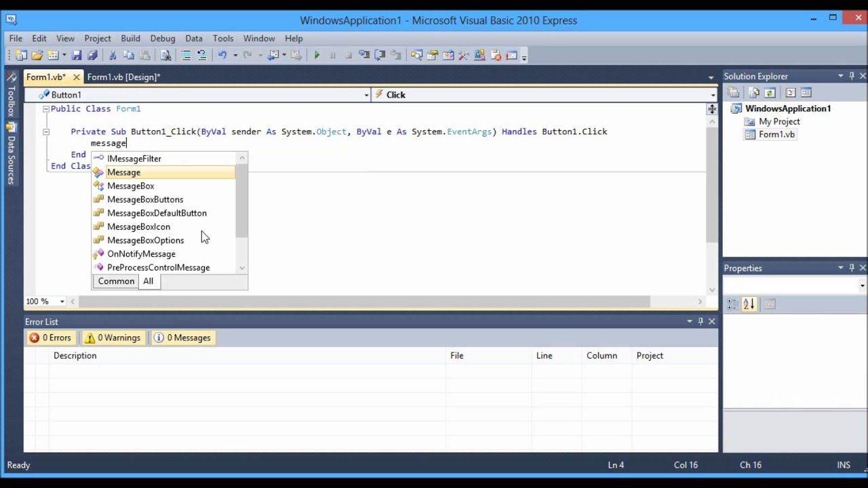The height and width of the screenshot is (488, 868).
Task: Click View Designer icon in Solution Explorer
Action: 806,93
